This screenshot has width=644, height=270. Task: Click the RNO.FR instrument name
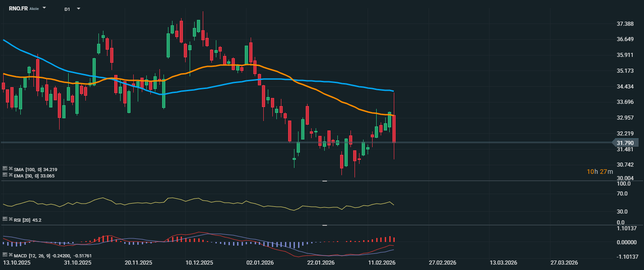click(x=18, y=9)
